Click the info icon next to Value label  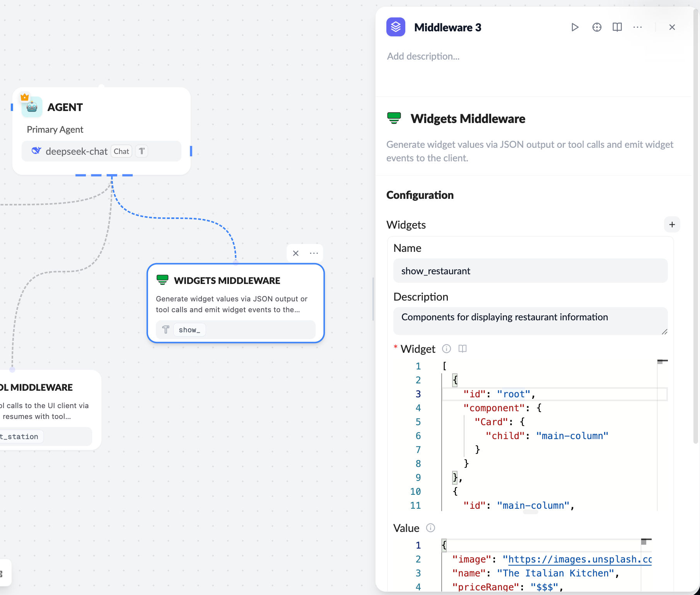(x=430, y=528)
